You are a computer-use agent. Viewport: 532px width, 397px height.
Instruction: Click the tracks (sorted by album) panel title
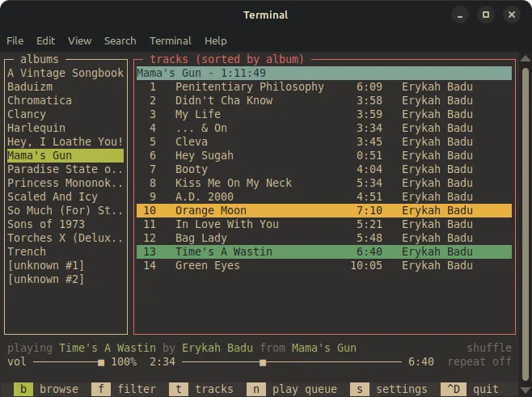[227, 59]
